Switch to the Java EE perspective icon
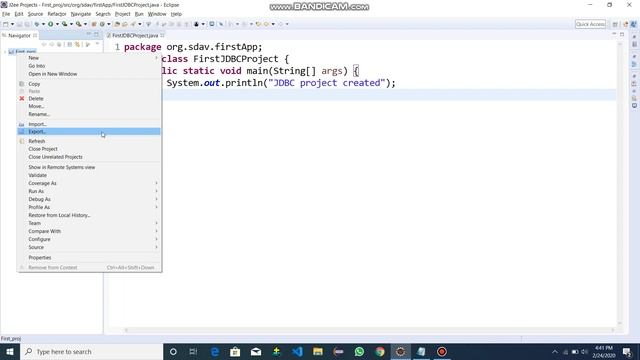The image size is (640, 360). tap(625, 24)
